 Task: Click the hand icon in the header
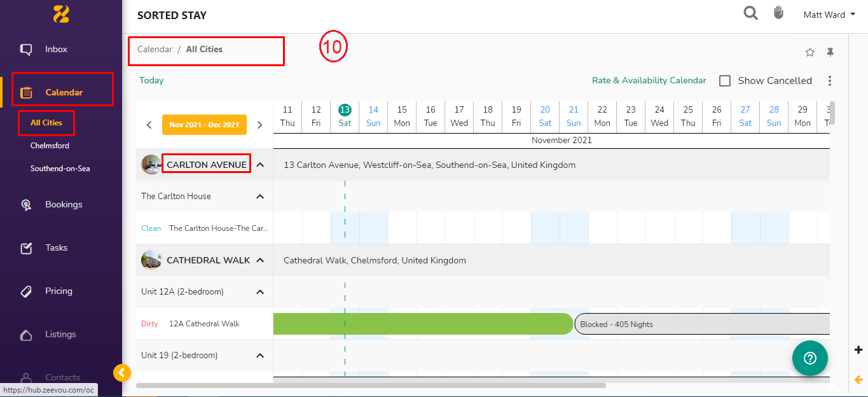coord(779,13)
